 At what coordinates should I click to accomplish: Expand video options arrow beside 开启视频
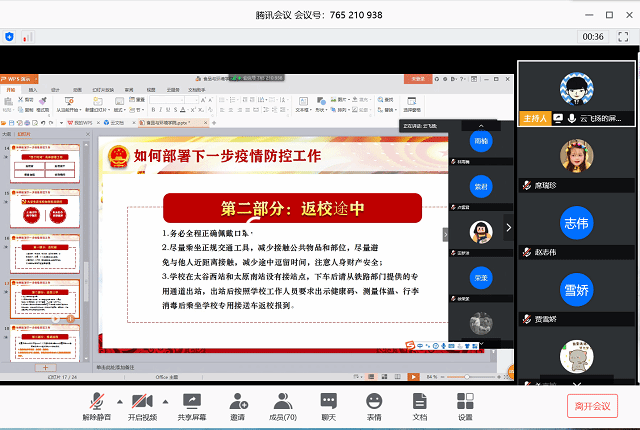click(165, 402)
